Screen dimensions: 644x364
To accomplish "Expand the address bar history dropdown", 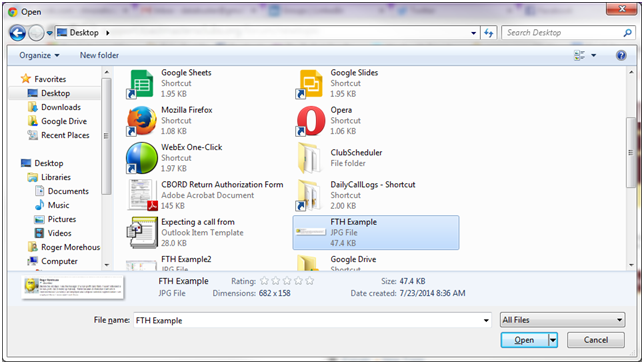I will click(x=474, y=33).
